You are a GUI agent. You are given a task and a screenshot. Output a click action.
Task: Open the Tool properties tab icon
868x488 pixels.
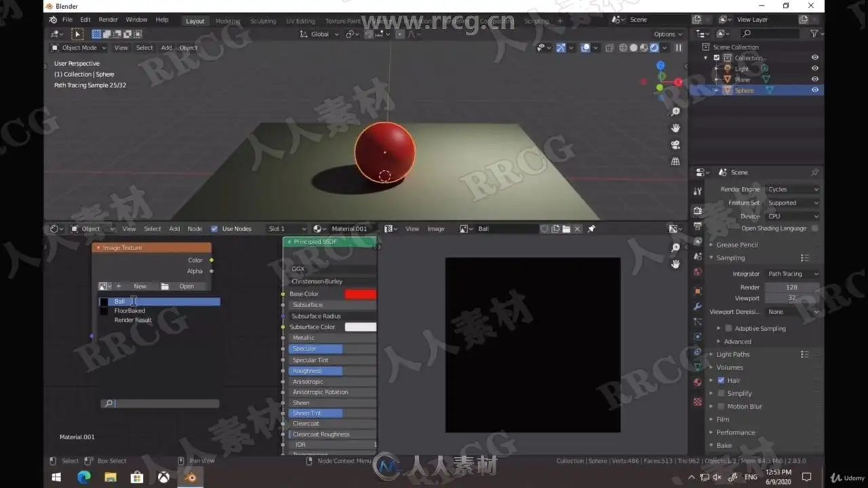tap(697, 192)
